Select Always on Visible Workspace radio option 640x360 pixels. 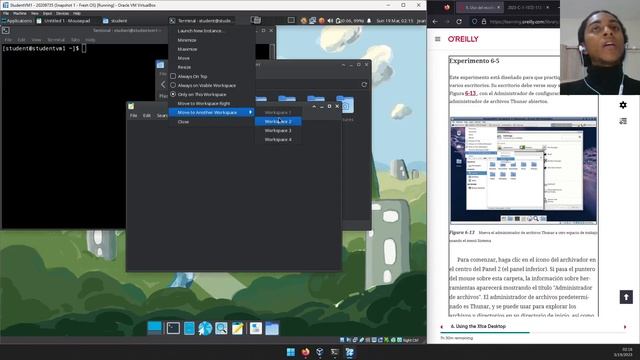coord(173,85)
